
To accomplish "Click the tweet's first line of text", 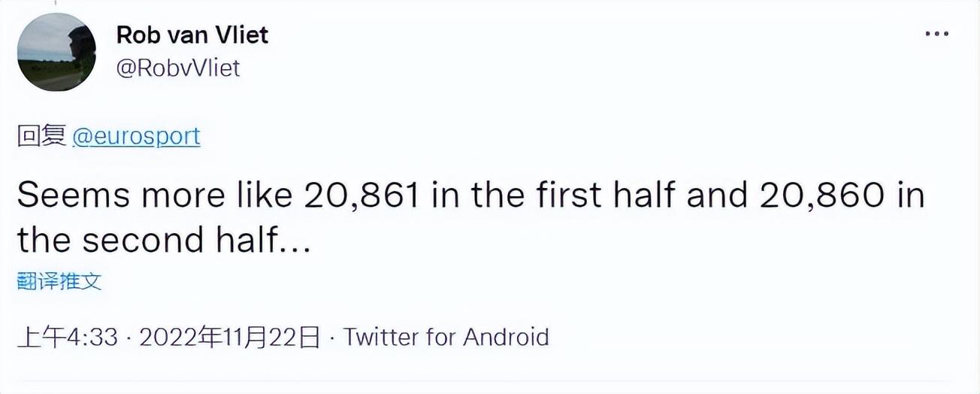I will (x=470, y=195).
